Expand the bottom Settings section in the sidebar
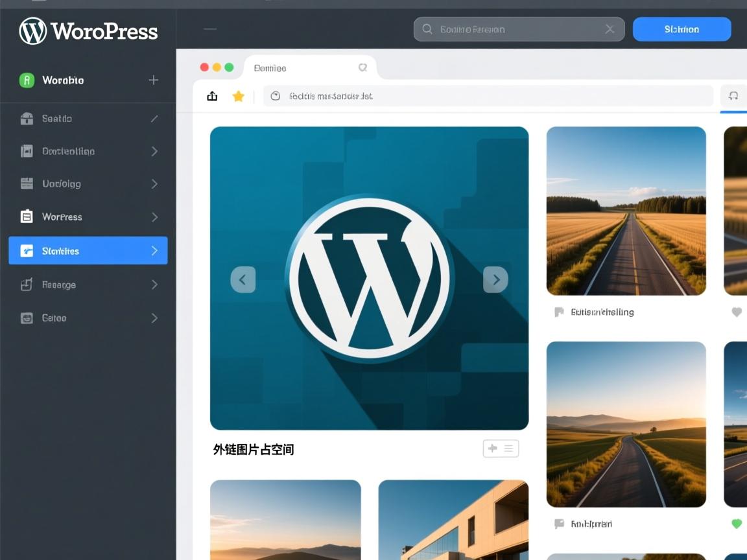The image size is (747, 560). (154, 318)
